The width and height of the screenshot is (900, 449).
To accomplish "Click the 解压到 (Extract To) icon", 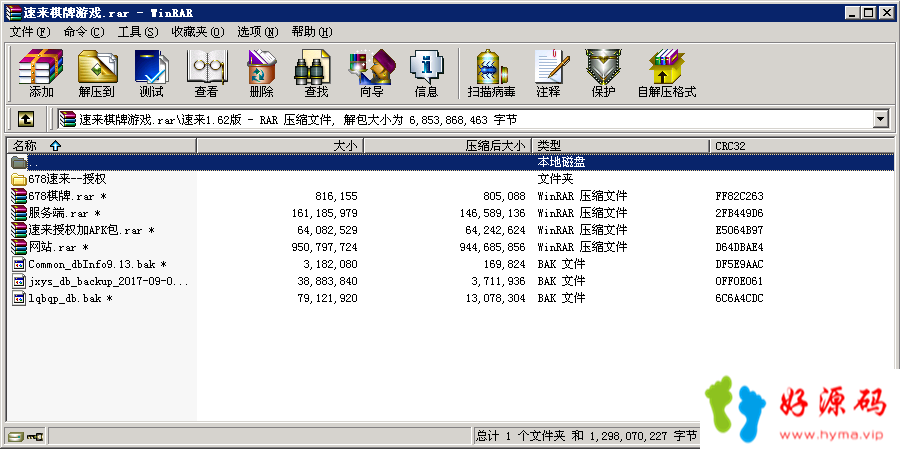I will [96, 73].
